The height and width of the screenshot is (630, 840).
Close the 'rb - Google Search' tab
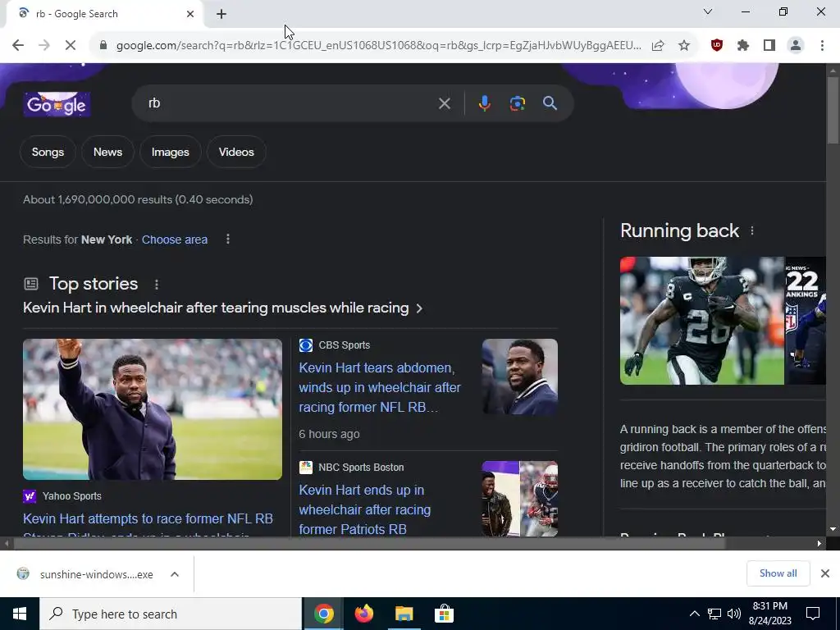(x=190, y=14)
